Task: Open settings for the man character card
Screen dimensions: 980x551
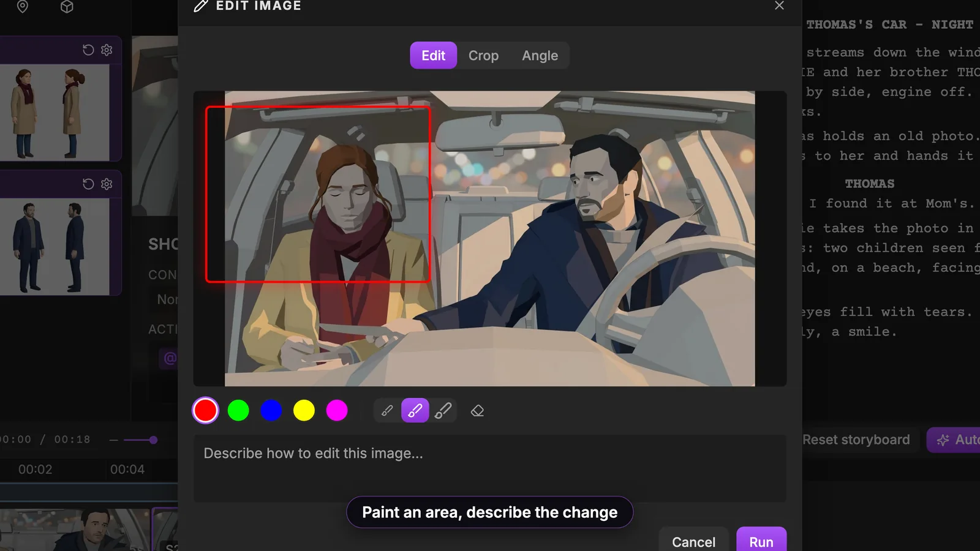Action: (107, 184)
